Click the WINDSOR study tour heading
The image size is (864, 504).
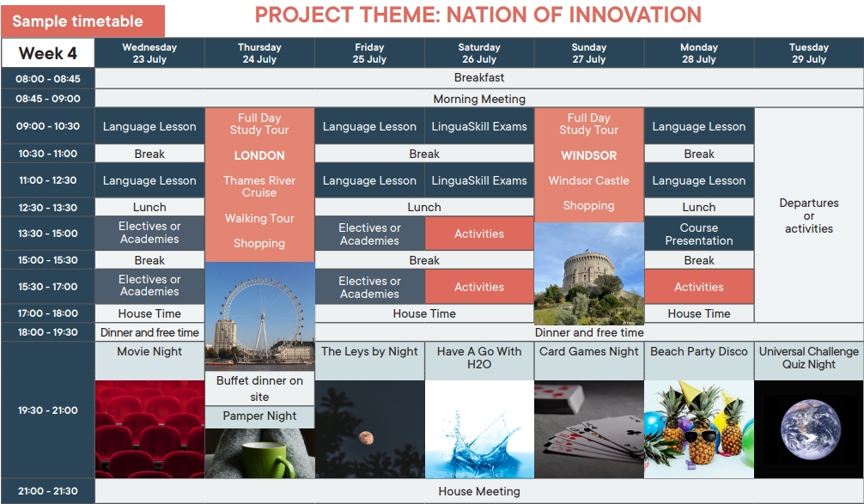[589, 155]
